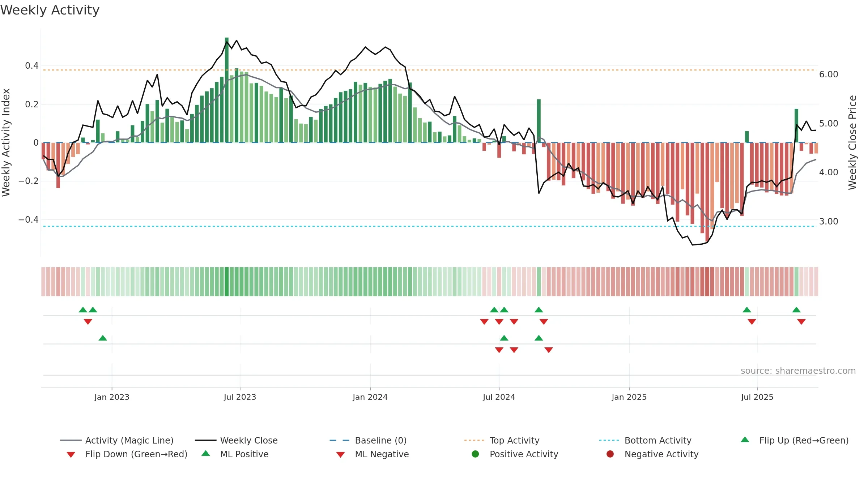
Task: Click the Jul 2023 x-axis label
Action: tap(240, 397)
